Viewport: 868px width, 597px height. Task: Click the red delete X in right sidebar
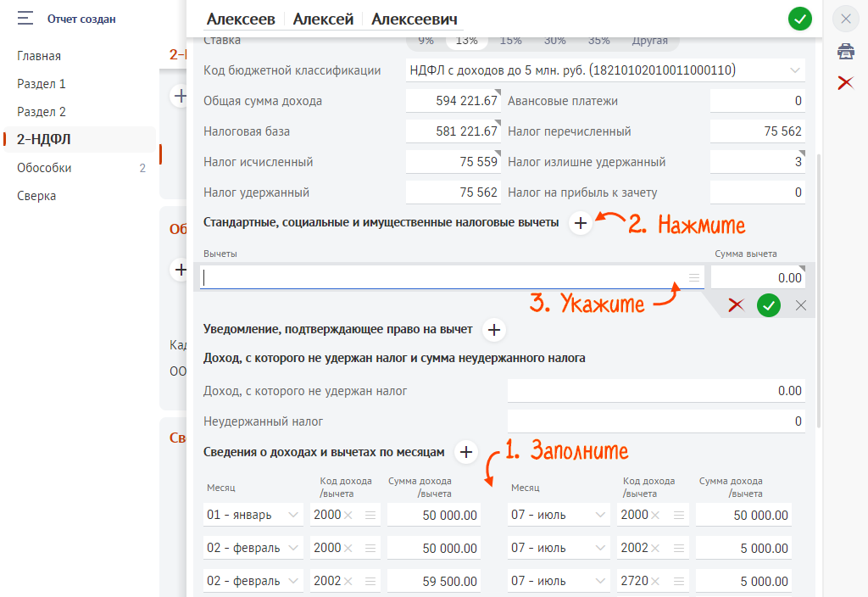tap(845, 82)
